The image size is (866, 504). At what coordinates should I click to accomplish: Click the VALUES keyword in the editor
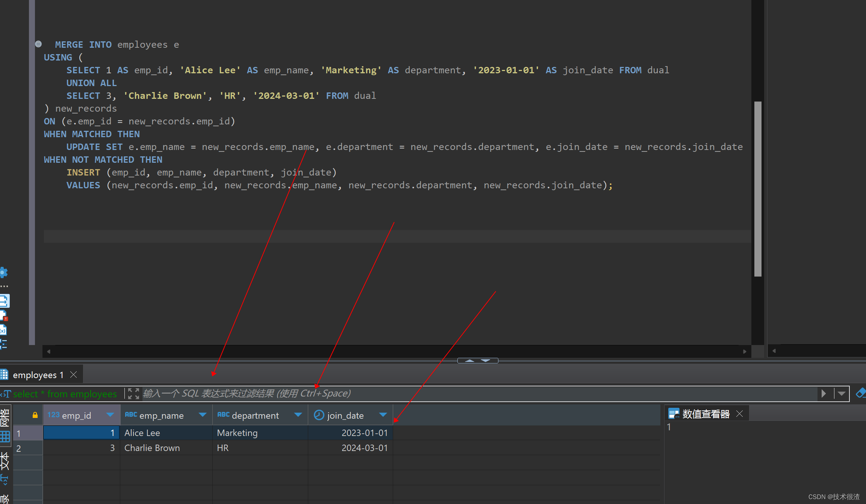[83, 185]
